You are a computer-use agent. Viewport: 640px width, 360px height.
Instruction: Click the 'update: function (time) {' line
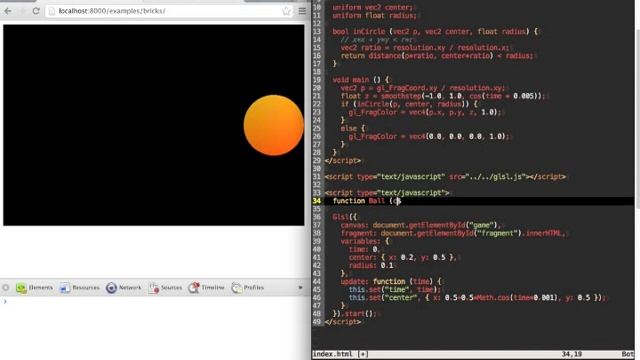coord(391,282)
